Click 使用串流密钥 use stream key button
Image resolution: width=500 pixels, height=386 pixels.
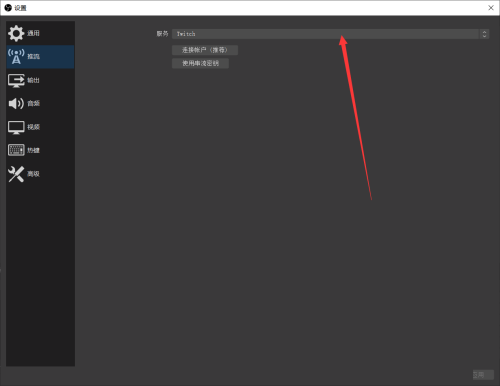tap(200, 63)
